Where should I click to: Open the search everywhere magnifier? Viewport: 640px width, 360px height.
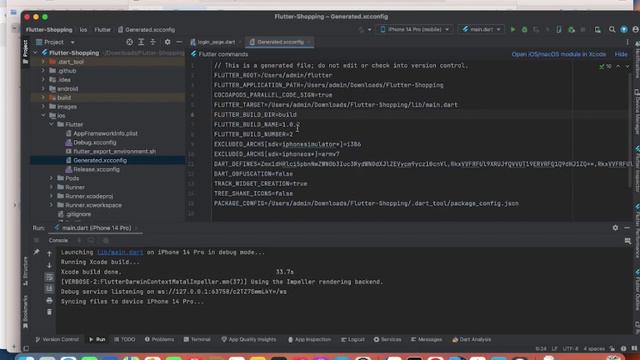pyautogui.click(x=612, y=29)
